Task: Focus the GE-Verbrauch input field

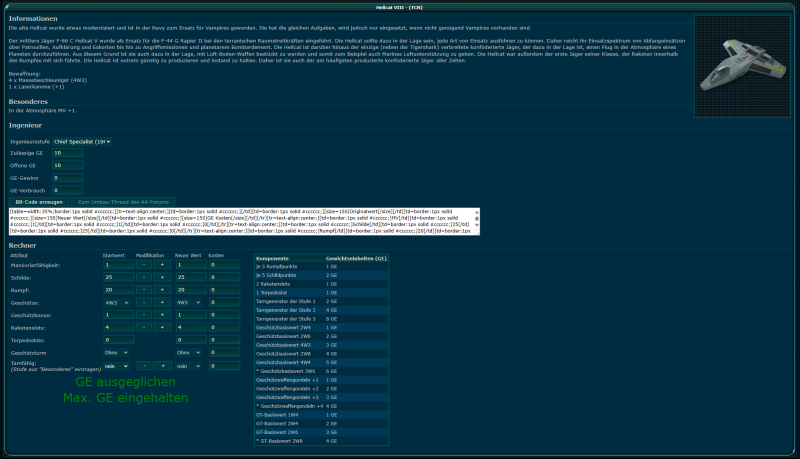Action: [68, 190]
